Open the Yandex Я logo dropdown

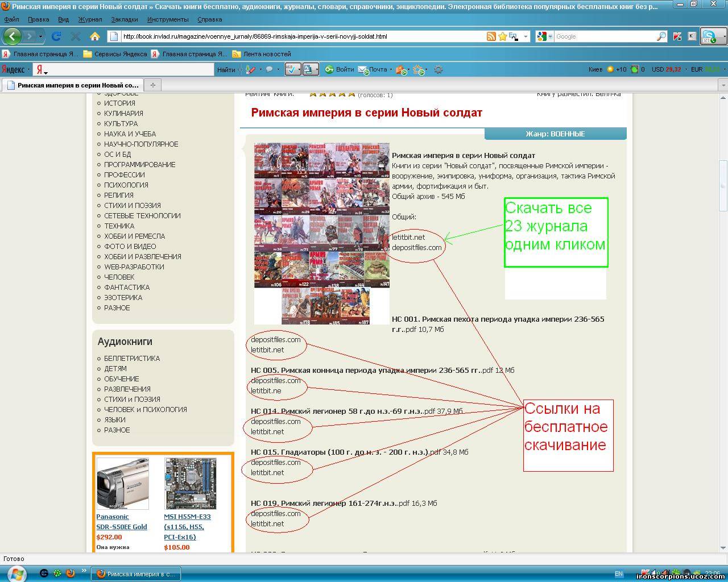click(x=42, y=69)
